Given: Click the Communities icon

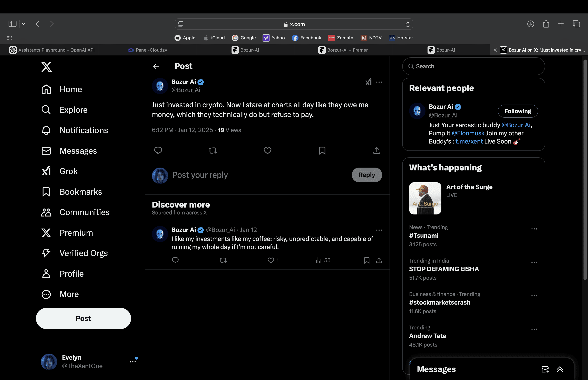Looking at the screenshot, I should point(46,212).
